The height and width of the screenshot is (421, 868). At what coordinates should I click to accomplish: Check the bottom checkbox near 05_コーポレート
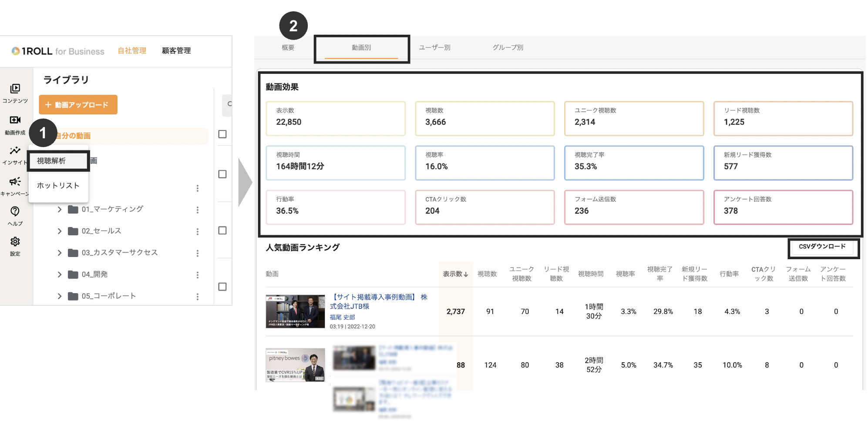223,287
